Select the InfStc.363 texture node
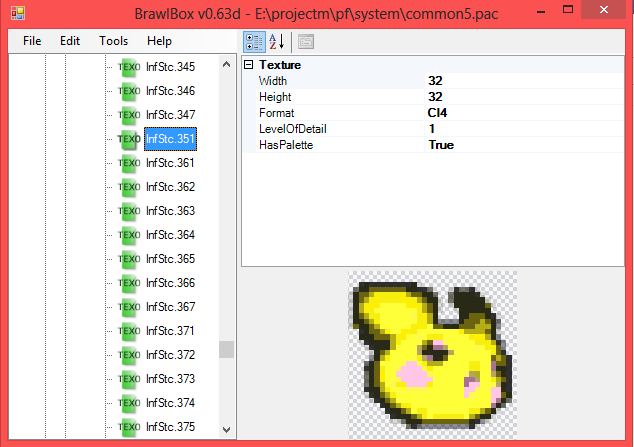 click(x=170, y=211)
